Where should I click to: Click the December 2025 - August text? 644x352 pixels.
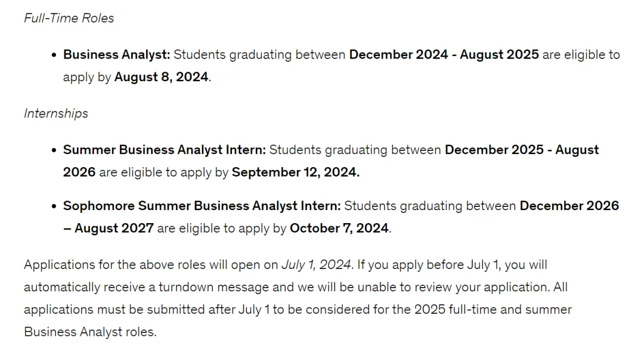coord(522,150)
